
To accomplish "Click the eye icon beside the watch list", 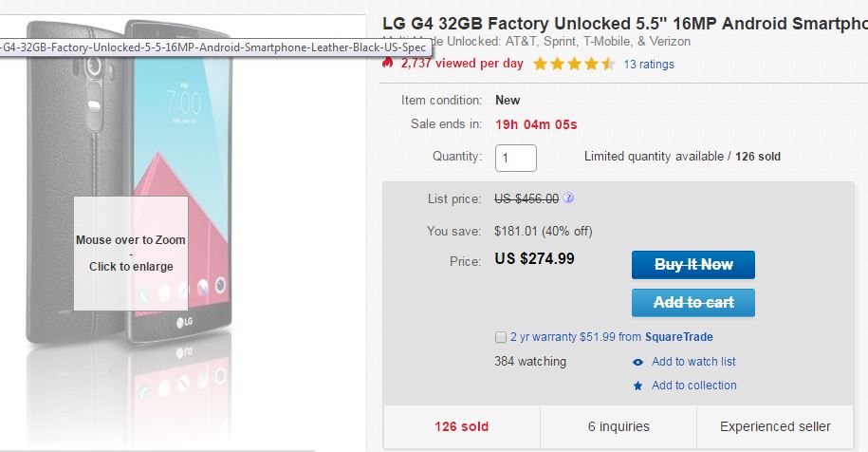I will point(637,362).
